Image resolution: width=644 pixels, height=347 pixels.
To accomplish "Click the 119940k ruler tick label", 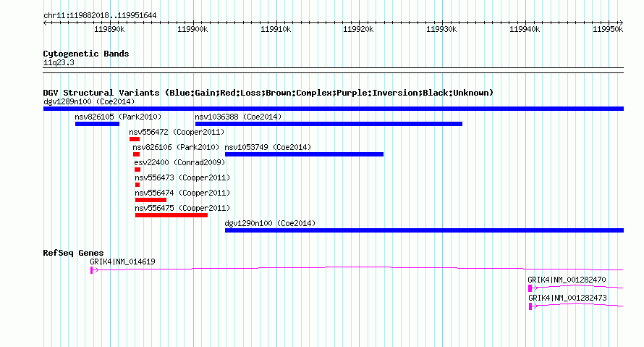I will pos(525,29).
